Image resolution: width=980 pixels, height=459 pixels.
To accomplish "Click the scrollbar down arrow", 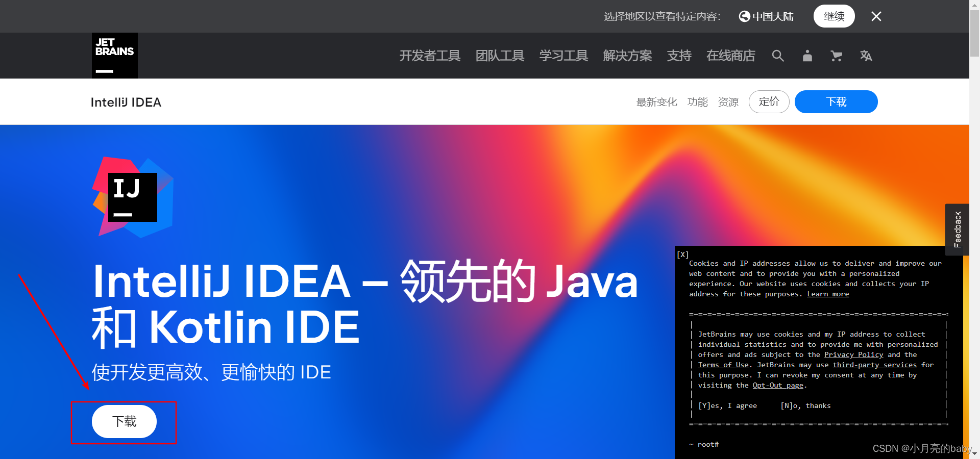I will pos(974,454).
